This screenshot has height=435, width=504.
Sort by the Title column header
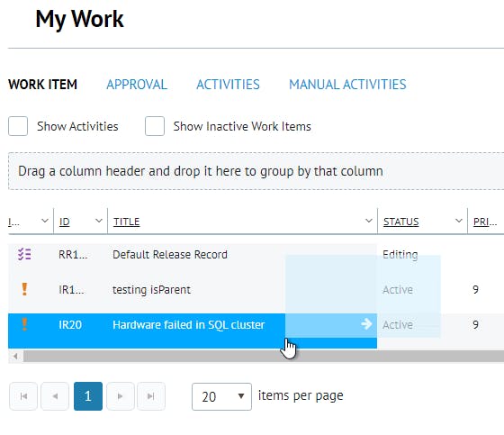[126, 222]
